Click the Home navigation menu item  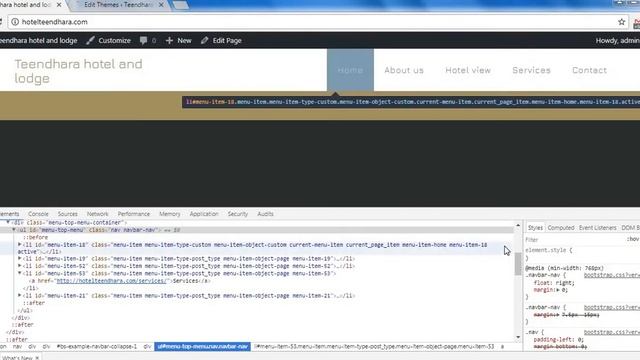[350, 70]
